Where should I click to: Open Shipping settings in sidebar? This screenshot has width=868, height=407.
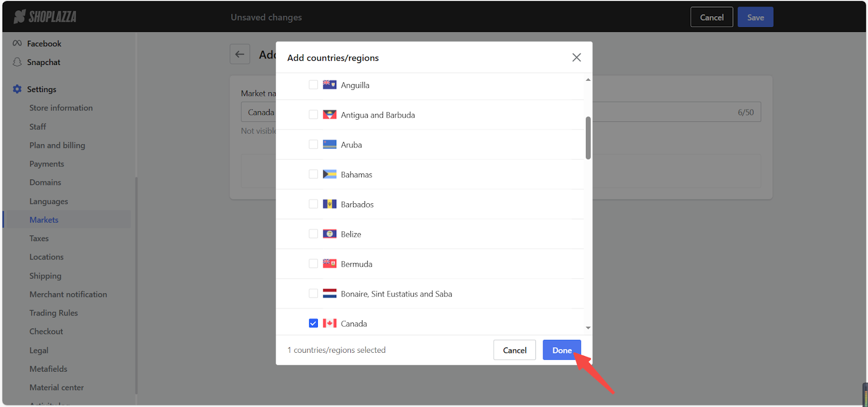click(45, 276)
